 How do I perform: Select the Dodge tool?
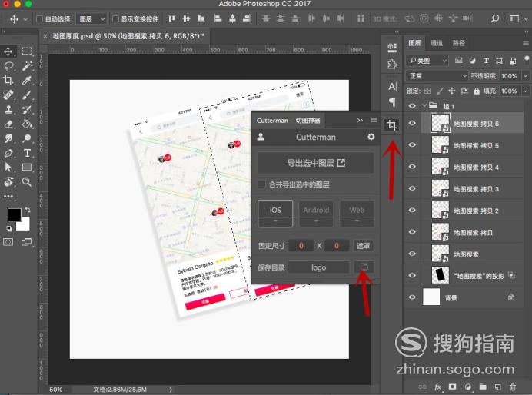(x=27, y=138)
